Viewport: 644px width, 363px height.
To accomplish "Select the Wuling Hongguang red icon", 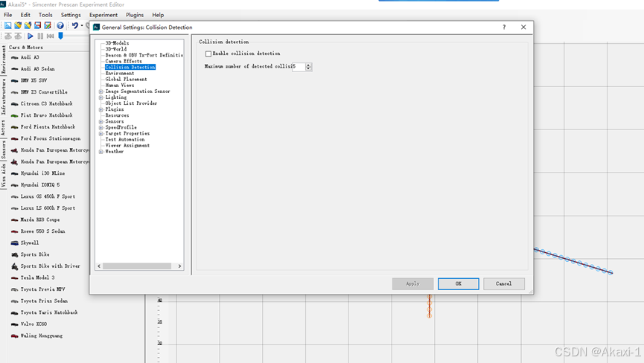I will 14,336.
